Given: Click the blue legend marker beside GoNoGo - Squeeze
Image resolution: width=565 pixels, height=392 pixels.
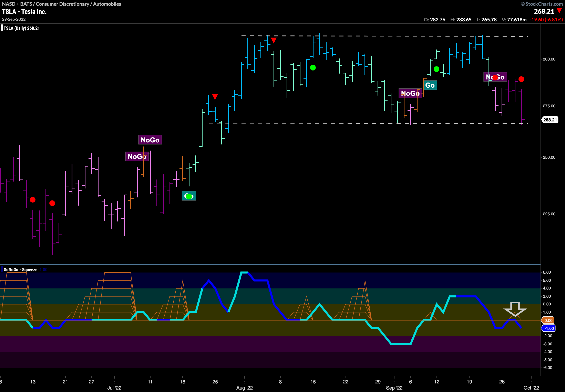Looking at the screenshot, I should click(x=2, y=269).
